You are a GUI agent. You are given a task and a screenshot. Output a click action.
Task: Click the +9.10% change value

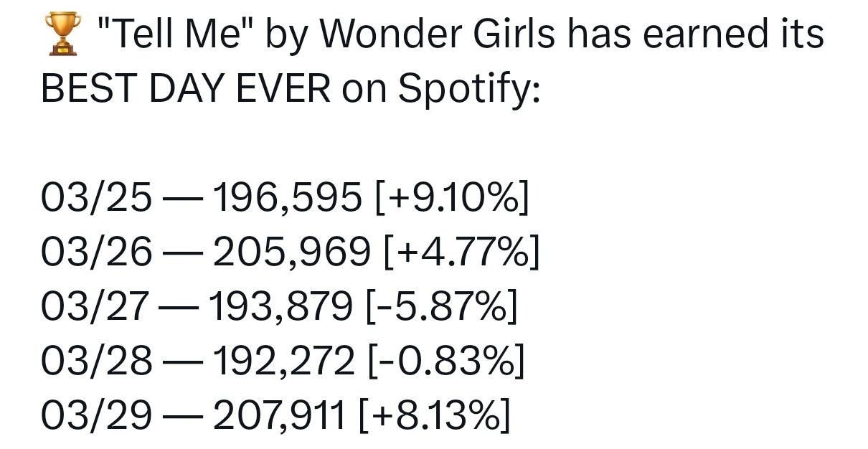452,199
